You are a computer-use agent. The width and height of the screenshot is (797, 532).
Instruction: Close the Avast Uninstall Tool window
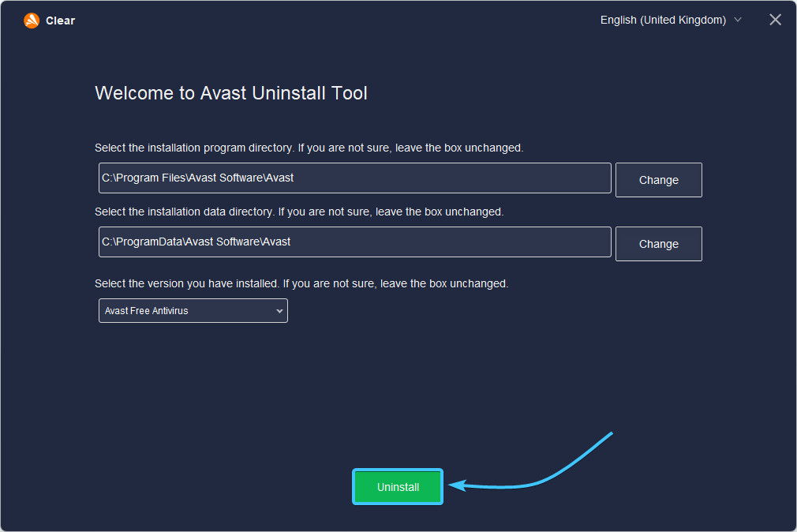click(x=775, y=20)
